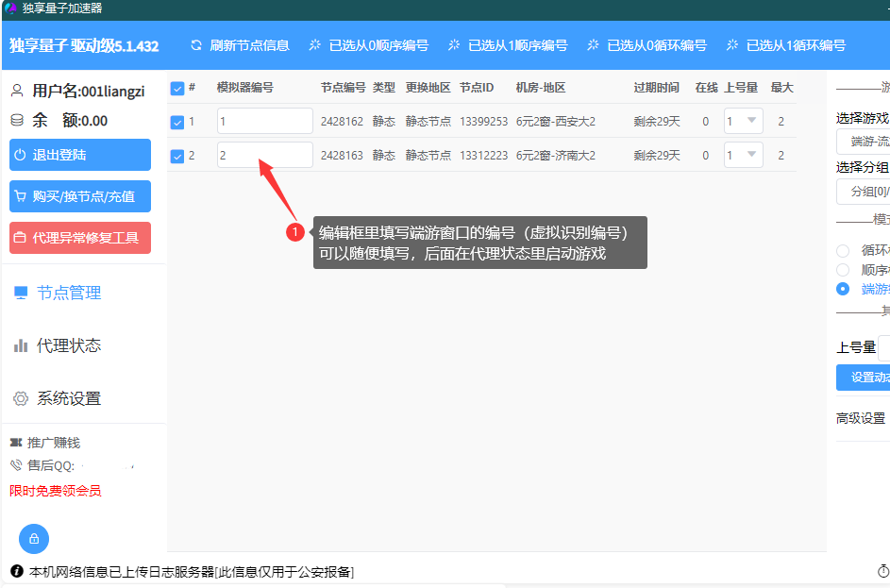Viewport: 890px width, 588px height.
Task: Click the app logo in title bar
Action: pos(10,8)
